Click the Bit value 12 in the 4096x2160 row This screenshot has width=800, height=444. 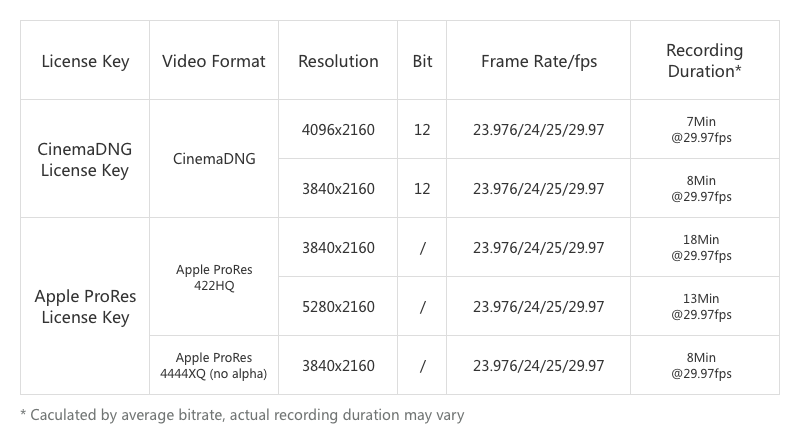[x=422, y=130]
